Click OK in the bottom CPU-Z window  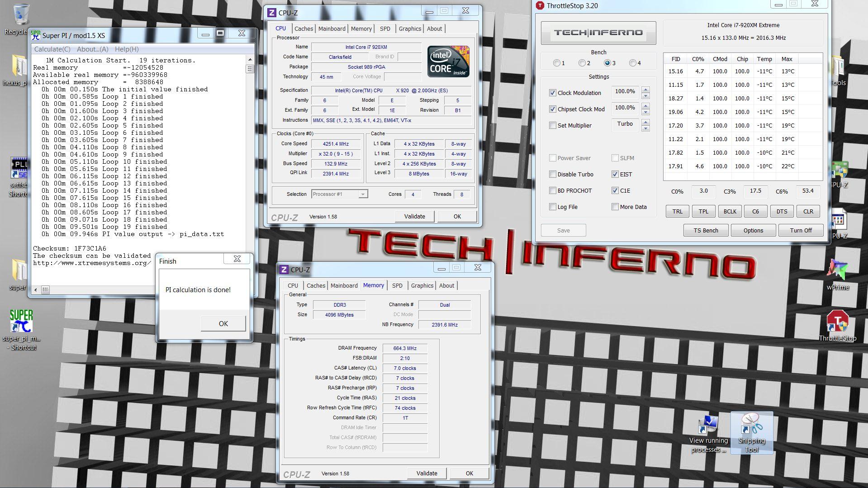pyautogui.click(x=469, y=473)
